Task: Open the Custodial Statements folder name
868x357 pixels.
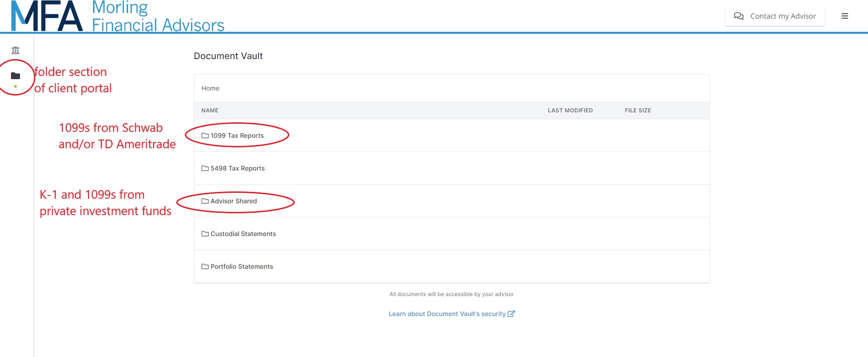Action: coord(243,234)
